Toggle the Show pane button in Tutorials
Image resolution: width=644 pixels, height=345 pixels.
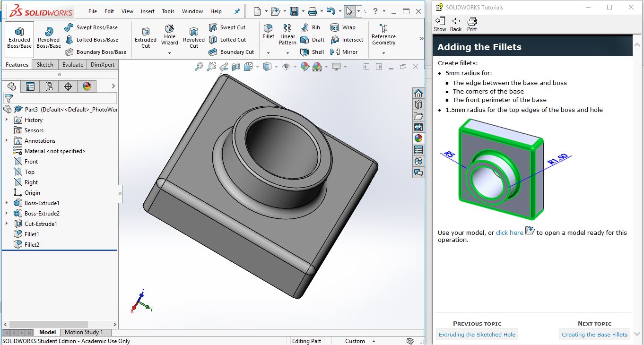point(440,24)
